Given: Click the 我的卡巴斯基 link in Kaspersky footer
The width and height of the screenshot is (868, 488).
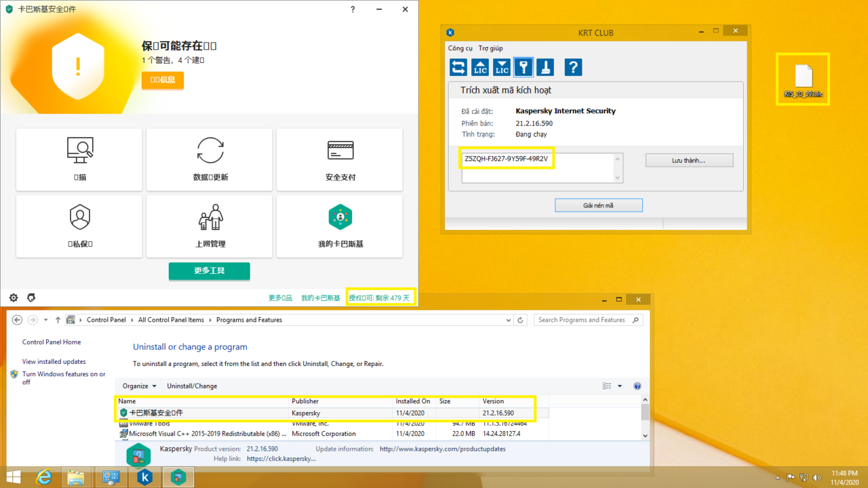Looking at the screenshot, I should click(x=321, y=298).
